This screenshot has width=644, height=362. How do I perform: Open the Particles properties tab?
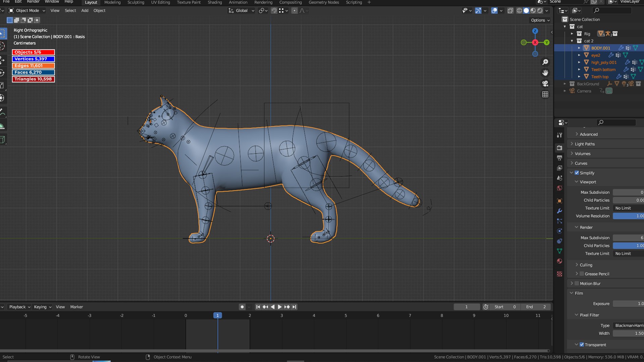tap(559, 221)
